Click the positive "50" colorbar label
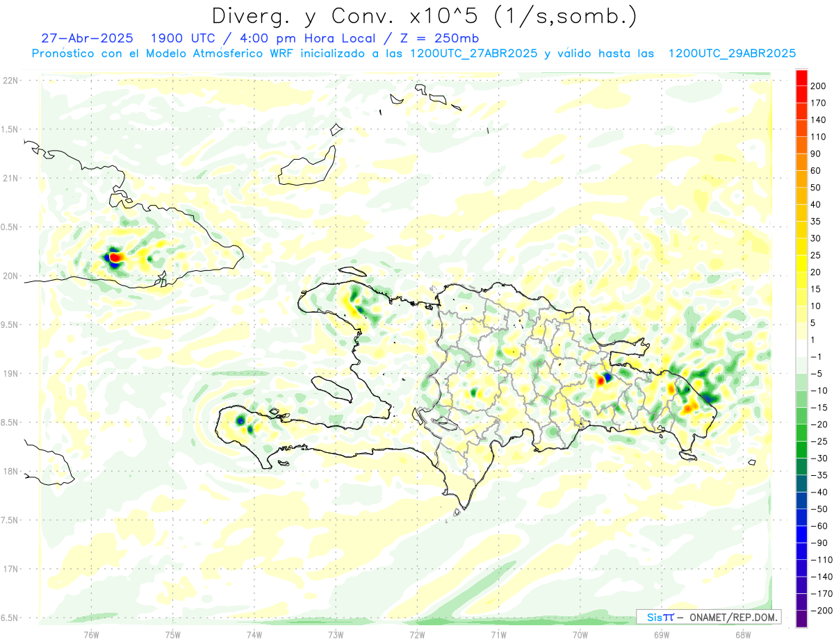Viewport: 834px width, 644px height. pos(817,188)
